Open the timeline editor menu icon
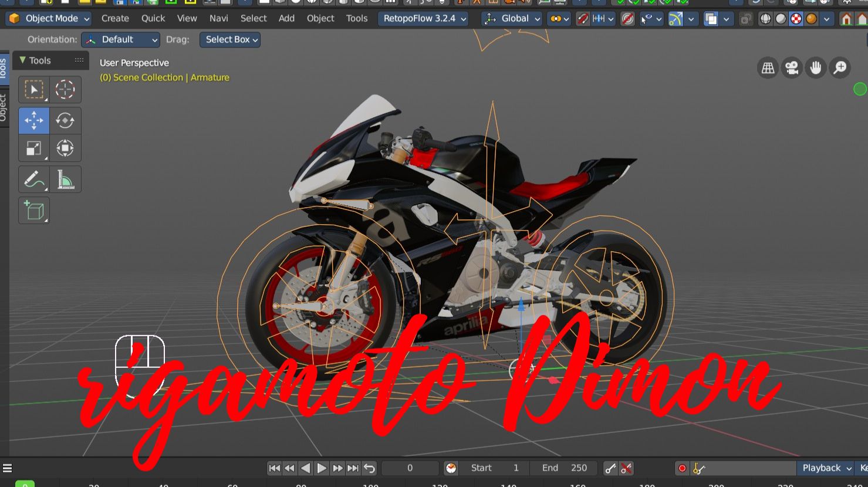 (x=8, y=468)
